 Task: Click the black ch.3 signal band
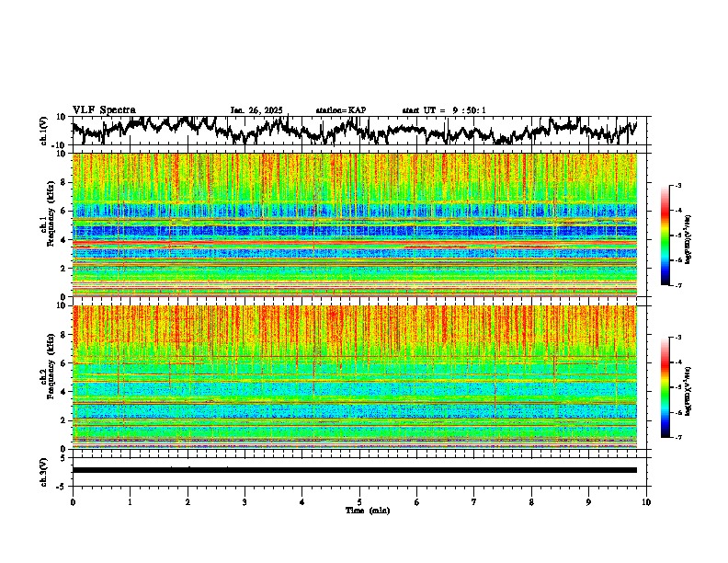[355, 470]
